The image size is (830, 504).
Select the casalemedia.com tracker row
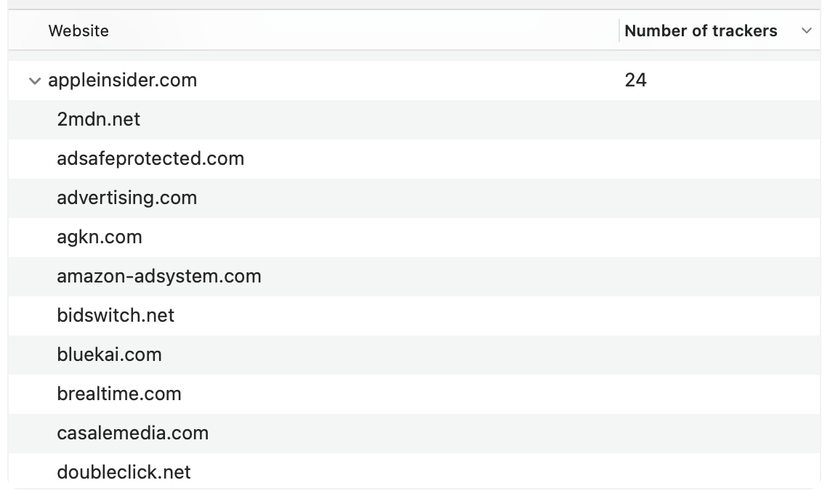point(133,434)
